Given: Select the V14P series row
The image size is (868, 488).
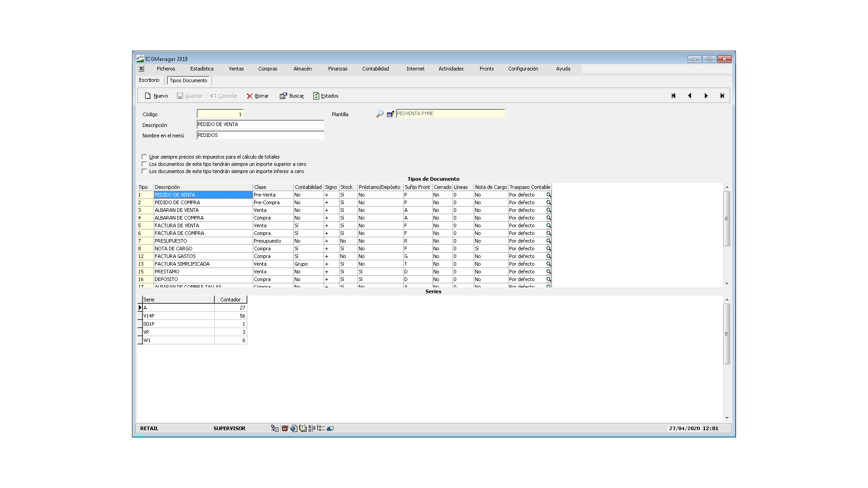Looking at the screenshot, I should (x=192, y=316).
